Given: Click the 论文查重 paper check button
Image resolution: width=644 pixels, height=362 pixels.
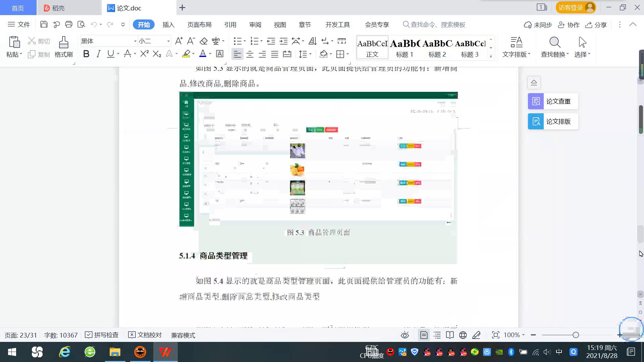Looking at the screenshot, I should (552, 101).
